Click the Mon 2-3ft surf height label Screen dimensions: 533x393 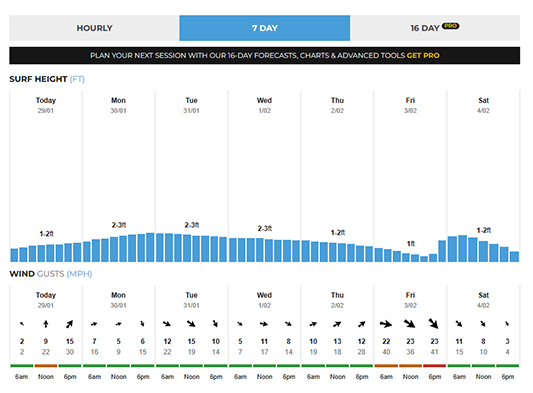coord(119,225)
